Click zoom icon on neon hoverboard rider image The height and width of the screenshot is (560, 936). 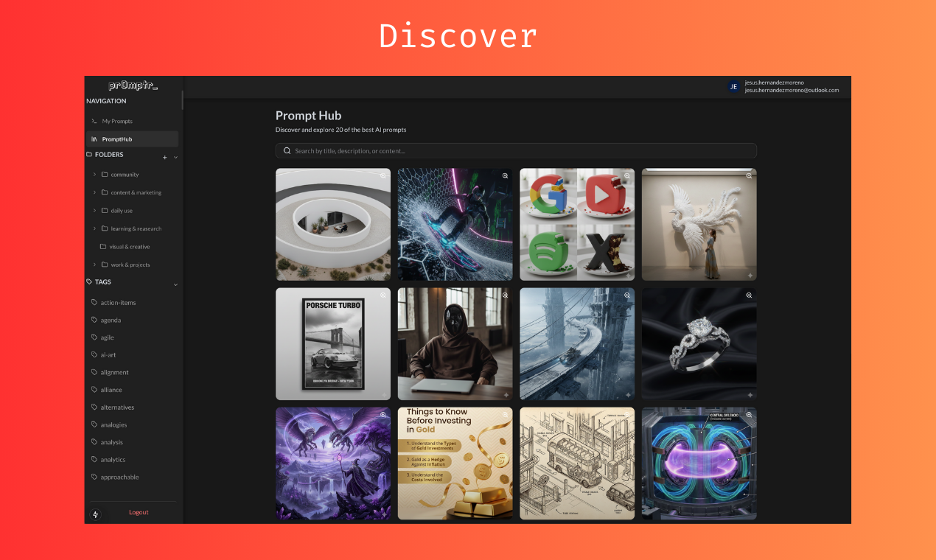[x=506, y=176]
